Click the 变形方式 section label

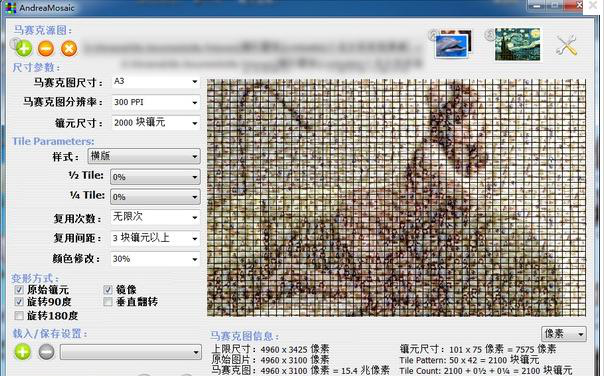[x=35, y=278]
